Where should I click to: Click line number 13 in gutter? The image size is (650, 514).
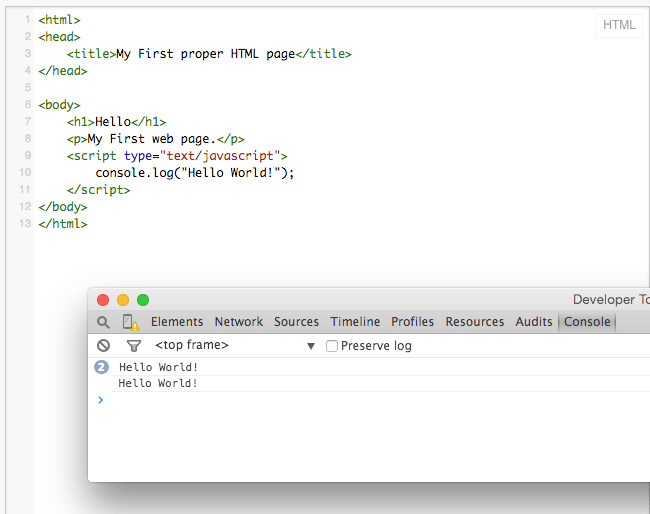[25, 223]
